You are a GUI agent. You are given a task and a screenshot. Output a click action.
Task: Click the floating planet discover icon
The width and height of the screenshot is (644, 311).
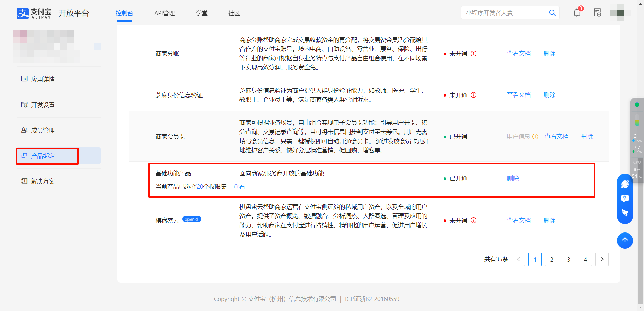tap(625, 184)
